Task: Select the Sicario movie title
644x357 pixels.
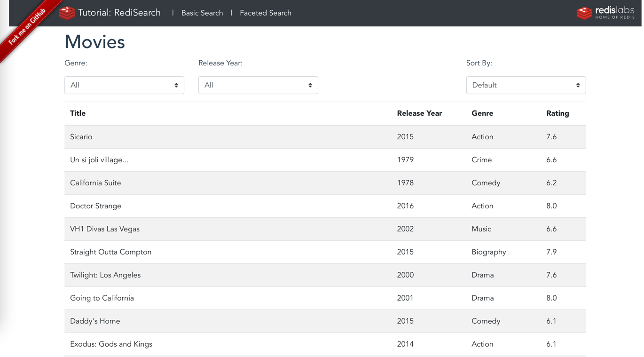Action: (x=81, y=137)
